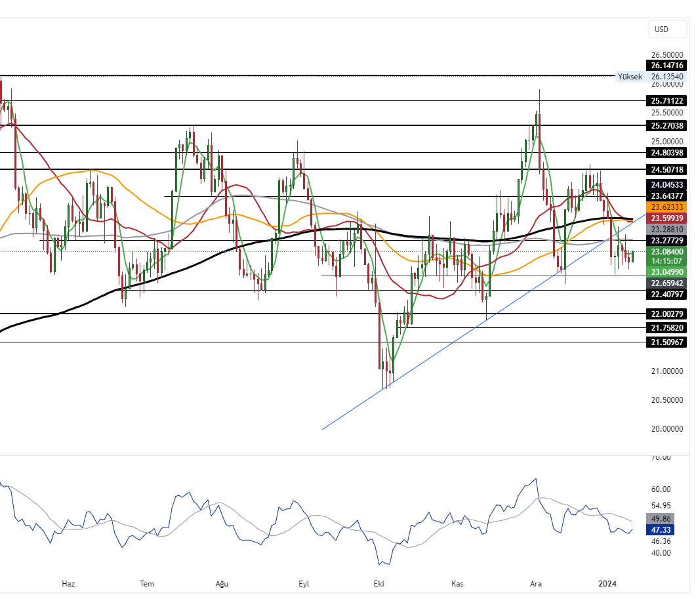Screen dimensions: 696x616
Task: Select the 22.00279 support level label
Action: [x=666, y=314]
